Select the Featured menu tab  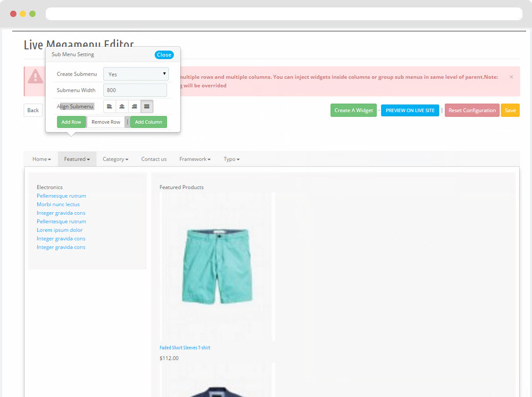(77, 159)
